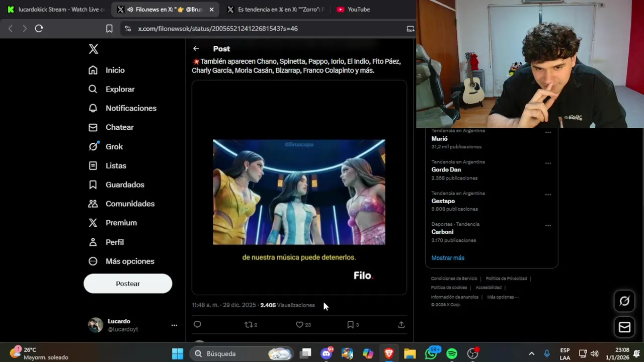Open site settings icon in address bar

128,29
